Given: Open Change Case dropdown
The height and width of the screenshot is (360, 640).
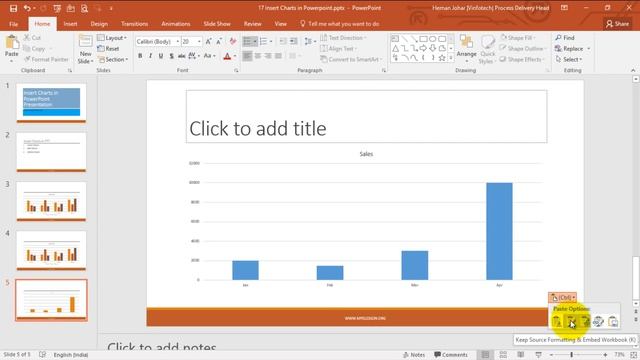Looking at the screenshot, I should pos(209,56).
